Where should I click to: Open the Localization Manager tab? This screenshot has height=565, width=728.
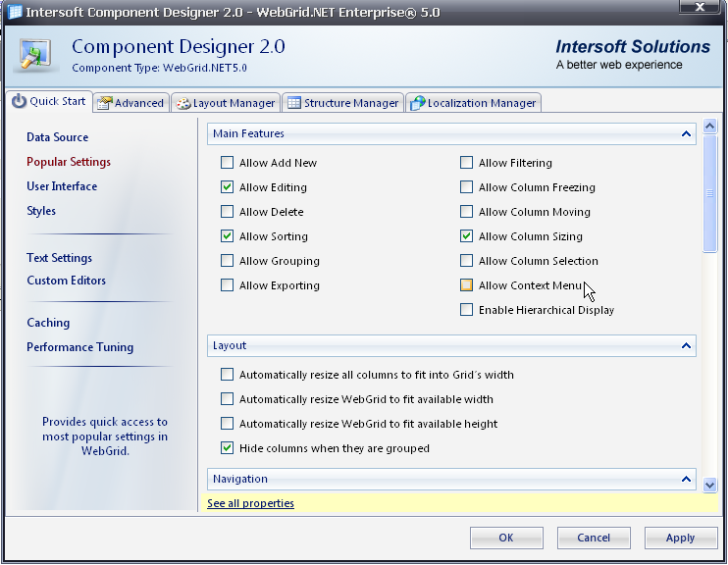473,103
